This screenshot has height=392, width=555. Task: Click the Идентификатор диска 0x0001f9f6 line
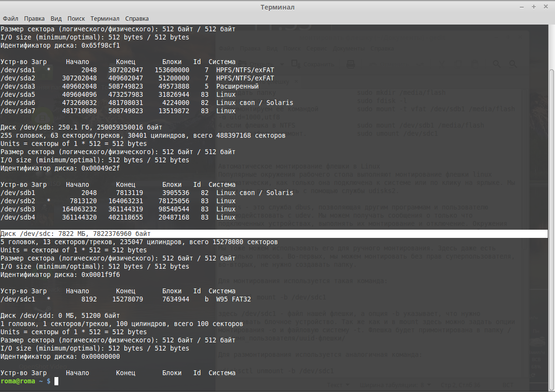(60, 274)
